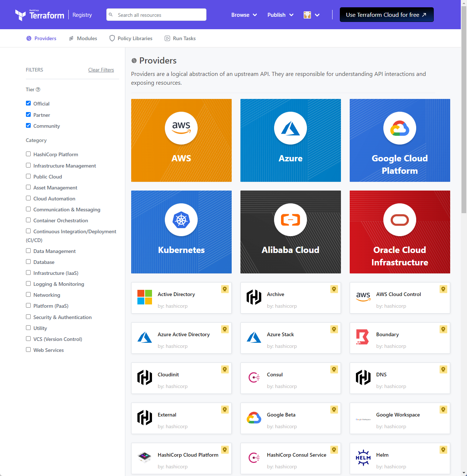Expand the Browse dropdown menu
This screenshot has height=476, width=467.
point(244,15)
